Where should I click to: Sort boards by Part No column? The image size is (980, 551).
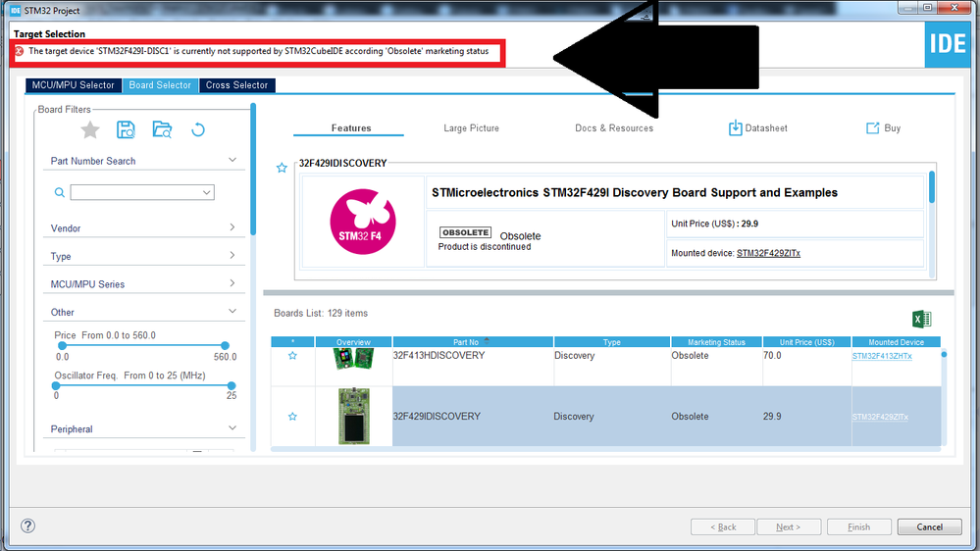point(473,342)
